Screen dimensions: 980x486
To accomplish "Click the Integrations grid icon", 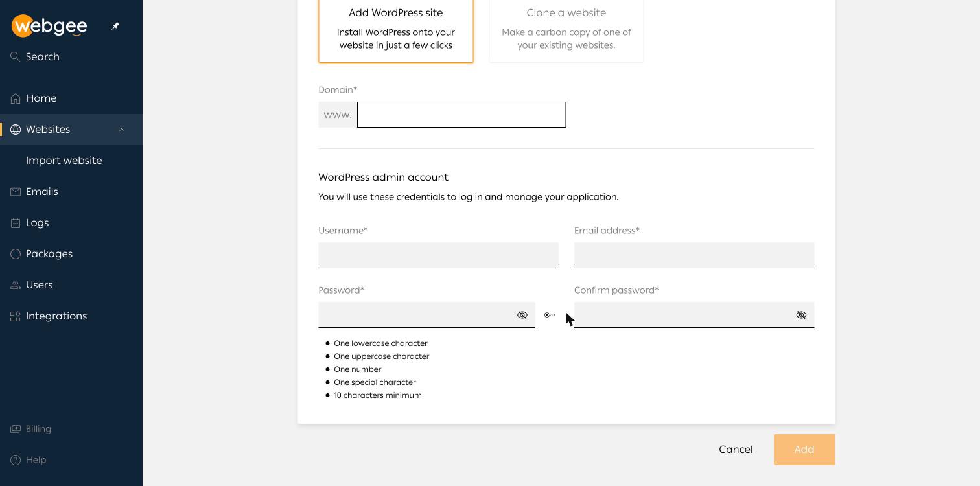I will [x=16, y=316].
